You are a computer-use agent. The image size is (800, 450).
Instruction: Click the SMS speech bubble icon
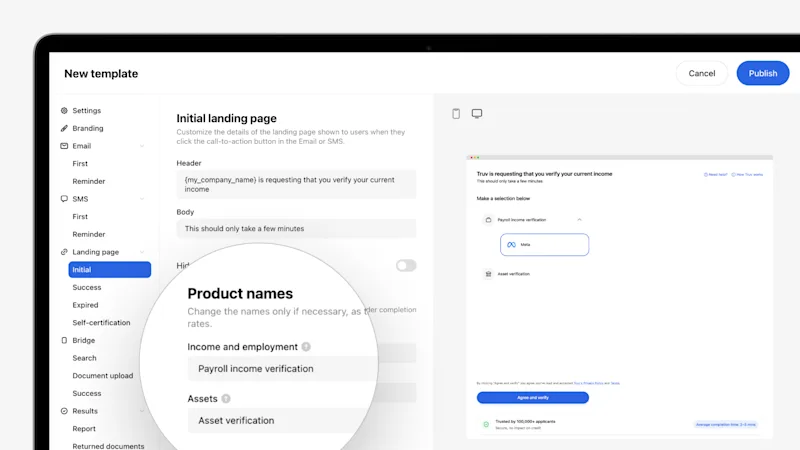[x=64, y=199]
